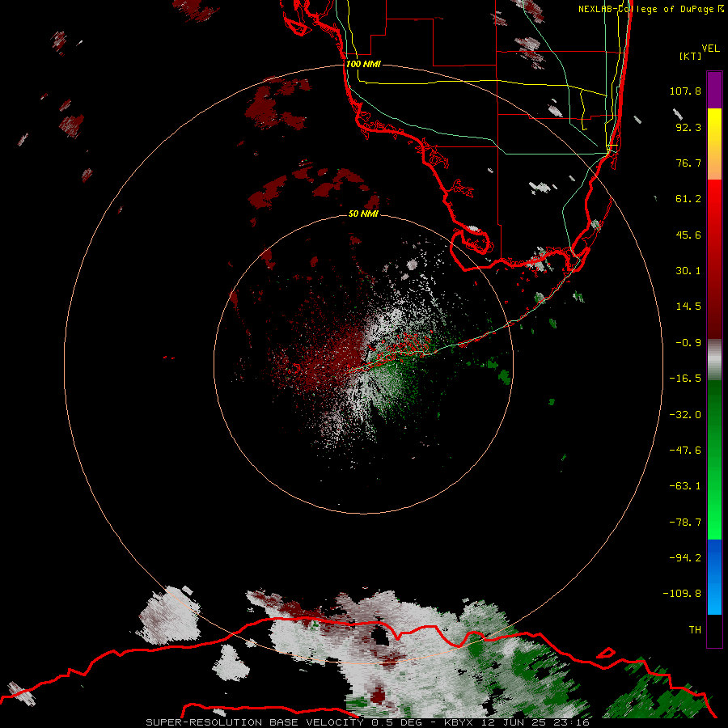
Task: Select the -78.7 scale value
Action: click(x=685, y=523)
